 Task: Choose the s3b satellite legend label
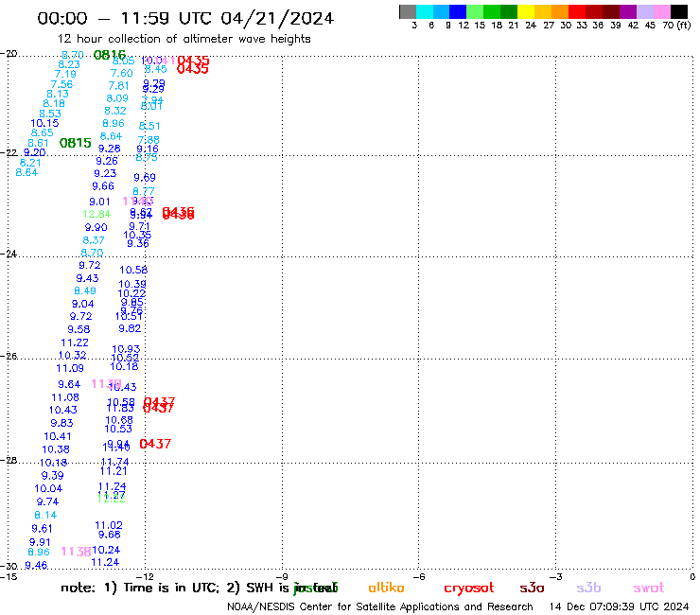pyautogui.click(x=588, y=588)
